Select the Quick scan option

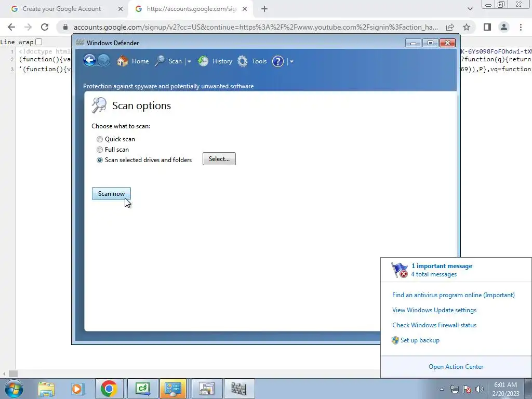pyautogui.click(x=99, y=139)
